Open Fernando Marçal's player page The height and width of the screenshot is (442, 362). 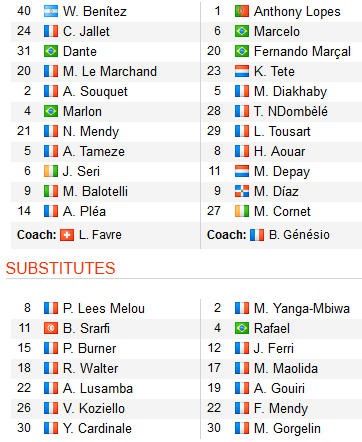pyautogui.click(x=302, y=52)
